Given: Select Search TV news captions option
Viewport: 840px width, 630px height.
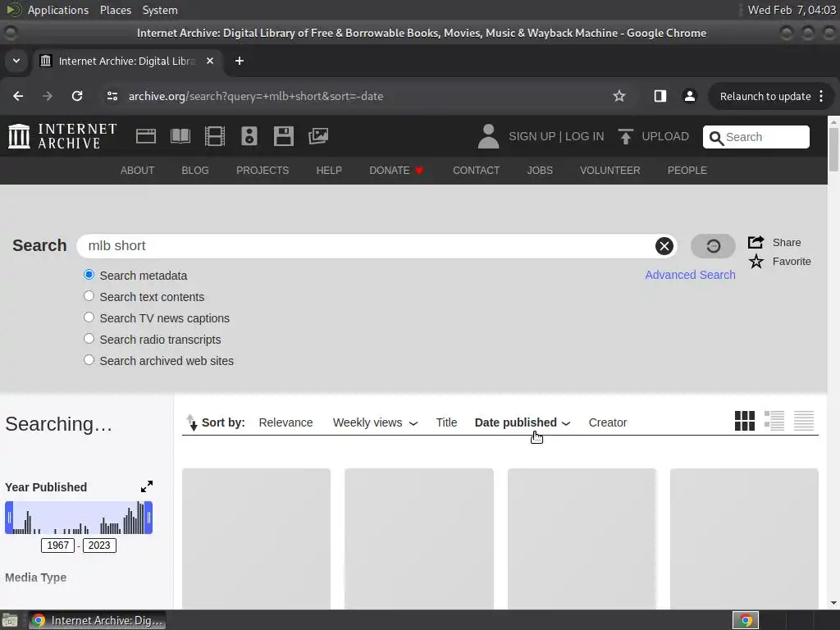Looking at the screenshot, I should click(89, 317).
